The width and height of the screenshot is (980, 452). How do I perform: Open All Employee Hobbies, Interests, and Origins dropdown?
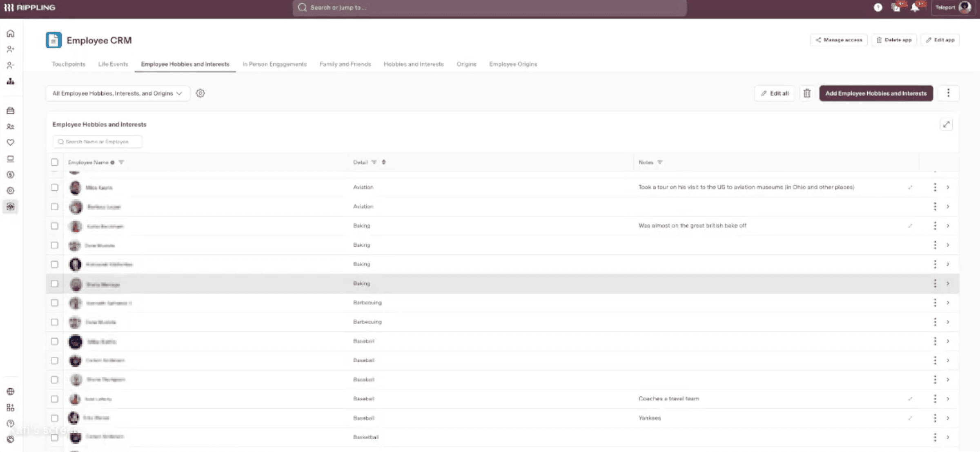pyautogui.click(x=117, y=94)
